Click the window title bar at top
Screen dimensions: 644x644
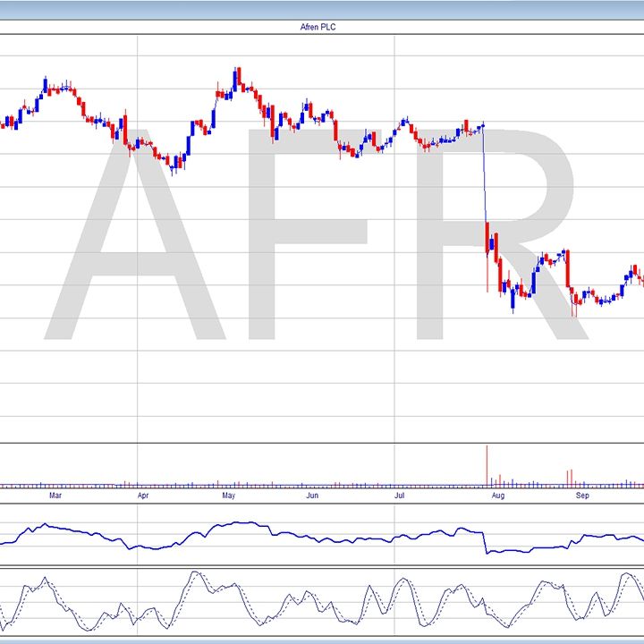point(322,9)
